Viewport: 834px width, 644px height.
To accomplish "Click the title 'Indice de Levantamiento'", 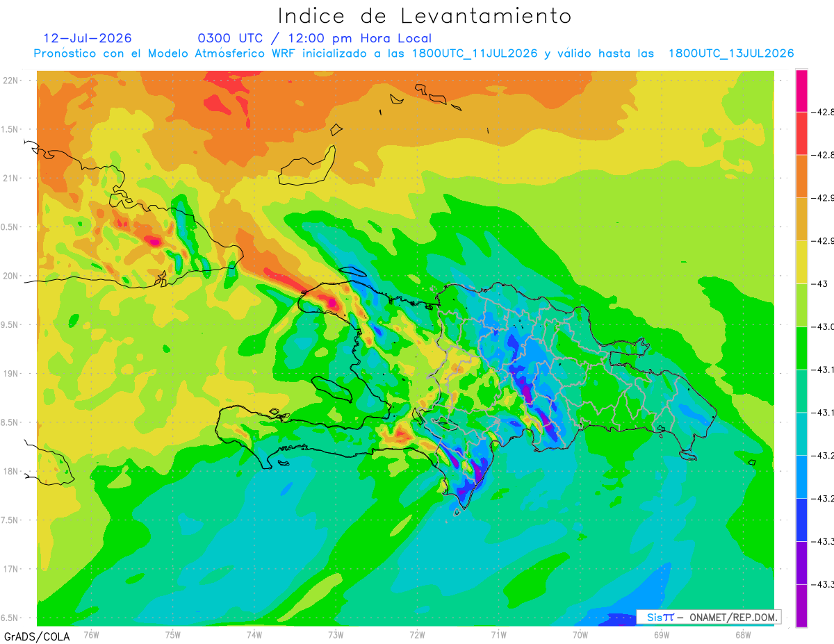I will point(425,16).
